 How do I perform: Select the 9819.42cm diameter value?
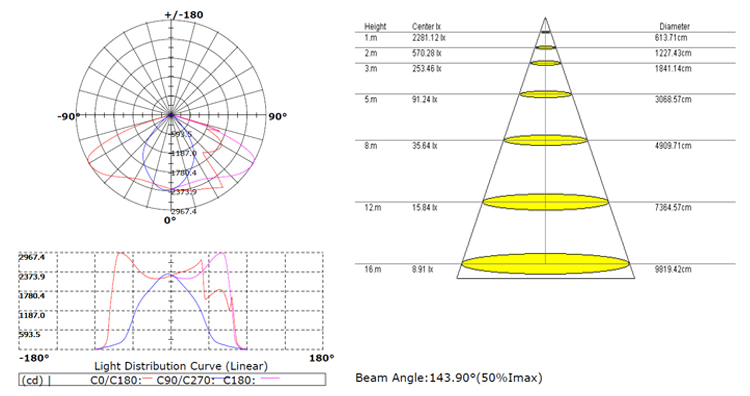tap(673, 269)
